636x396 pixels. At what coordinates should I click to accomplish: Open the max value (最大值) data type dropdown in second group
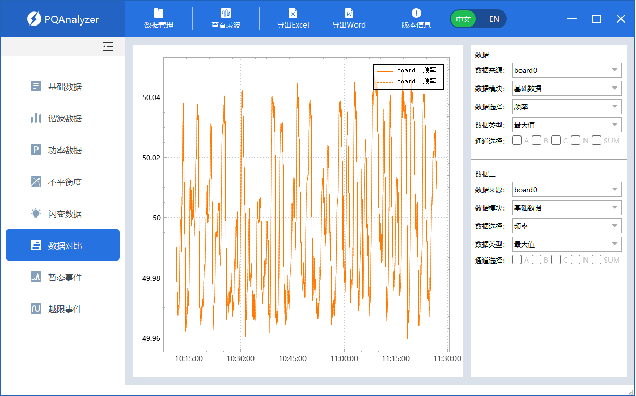pos(567,244)
